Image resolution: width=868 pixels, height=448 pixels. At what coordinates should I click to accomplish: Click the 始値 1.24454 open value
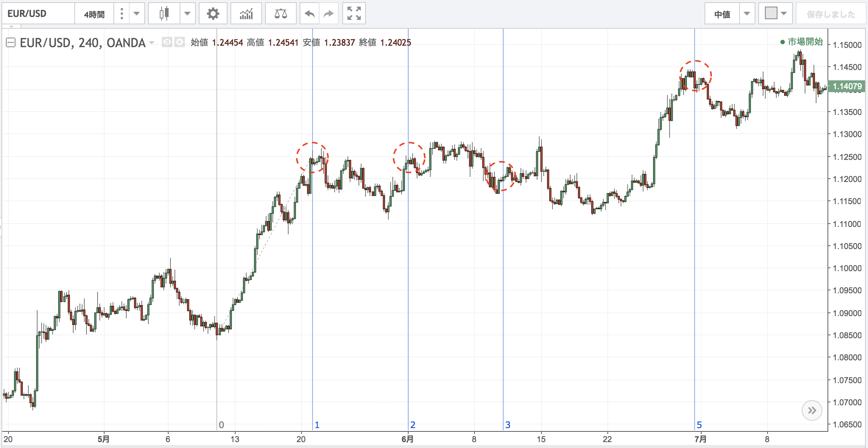[217, 43]
